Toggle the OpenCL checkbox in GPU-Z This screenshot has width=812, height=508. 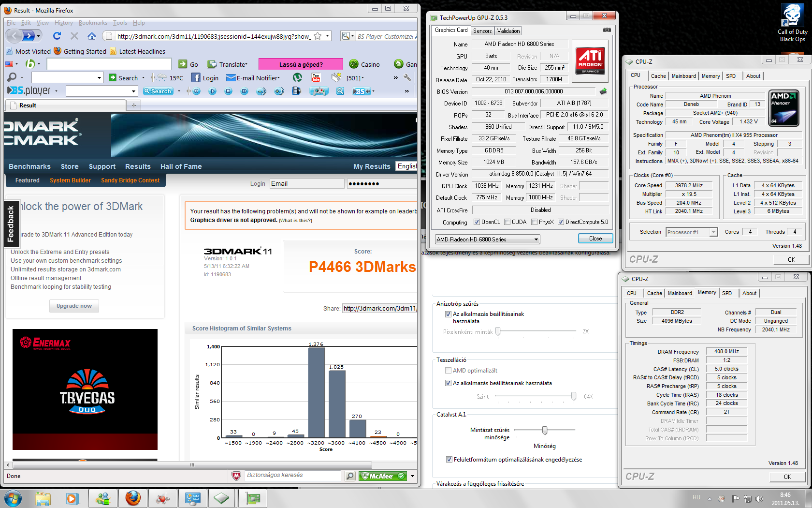pyautogui.click(x=477, y=222)
